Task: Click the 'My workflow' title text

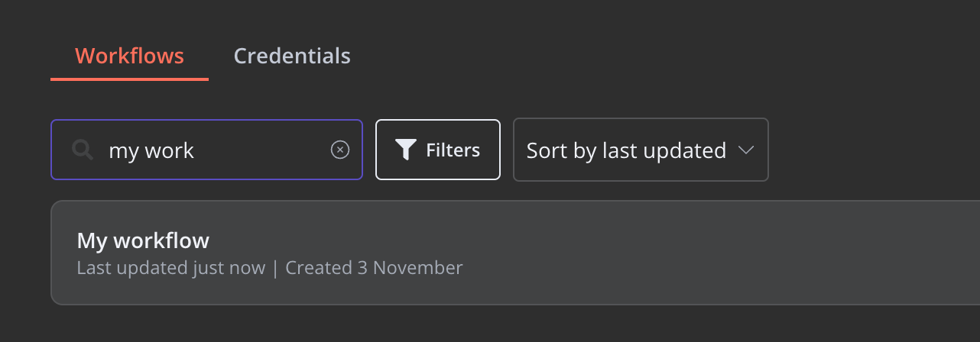Action: point(143,240)
